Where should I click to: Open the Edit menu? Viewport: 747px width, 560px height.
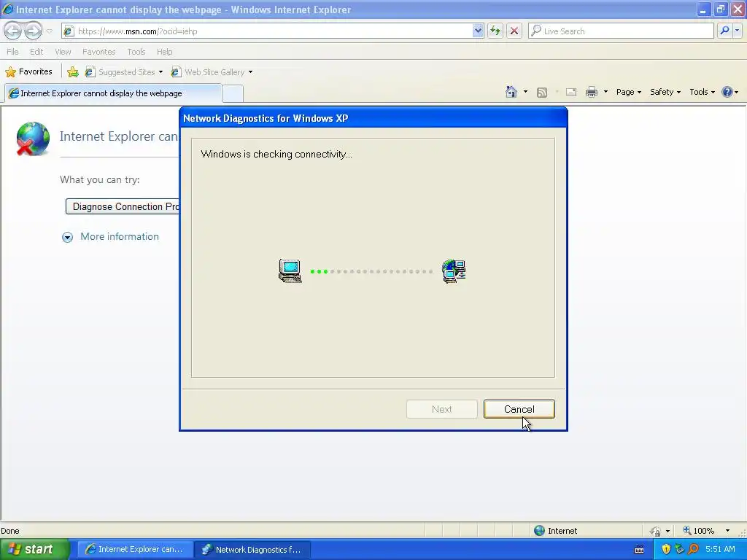(x=36, y=52)
